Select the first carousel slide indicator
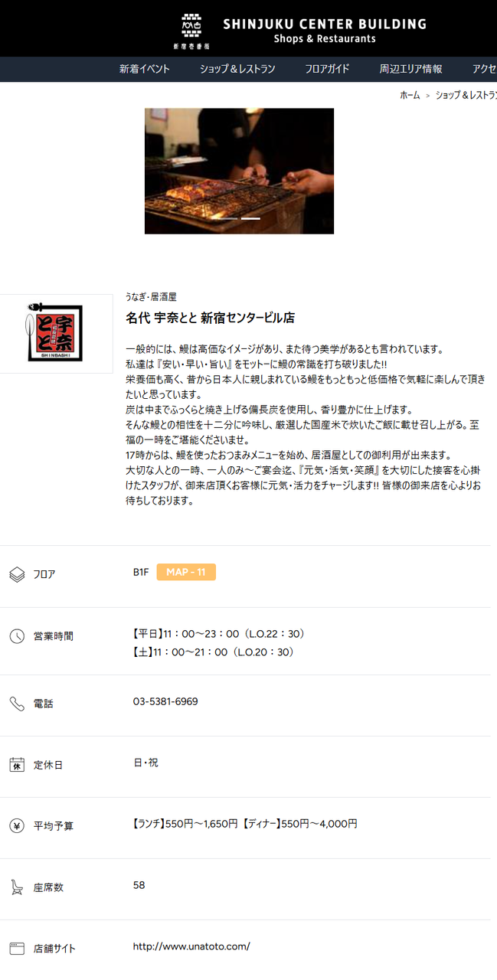 pos(227,218)
